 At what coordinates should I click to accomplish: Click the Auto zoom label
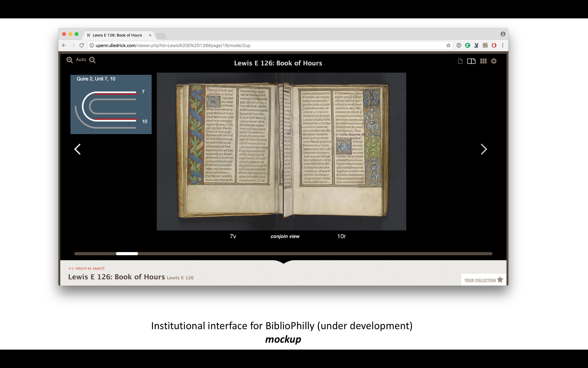tap(81, 59)
